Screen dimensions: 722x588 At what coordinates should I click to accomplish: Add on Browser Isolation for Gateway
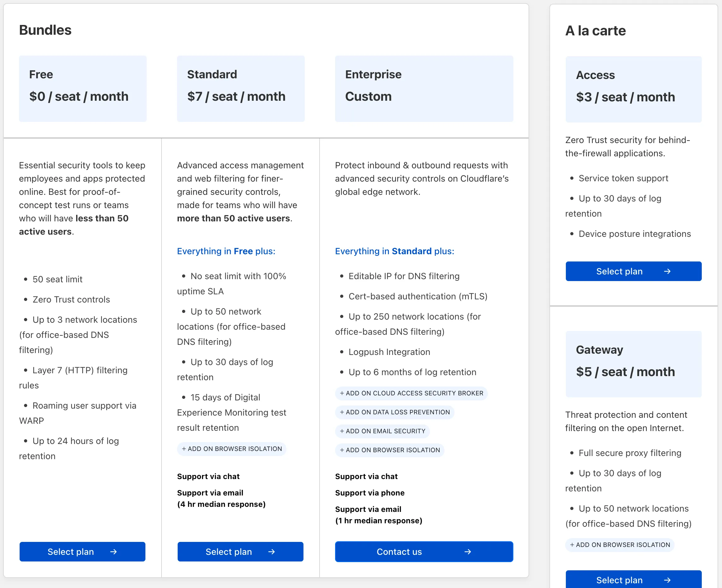[620, 545]
